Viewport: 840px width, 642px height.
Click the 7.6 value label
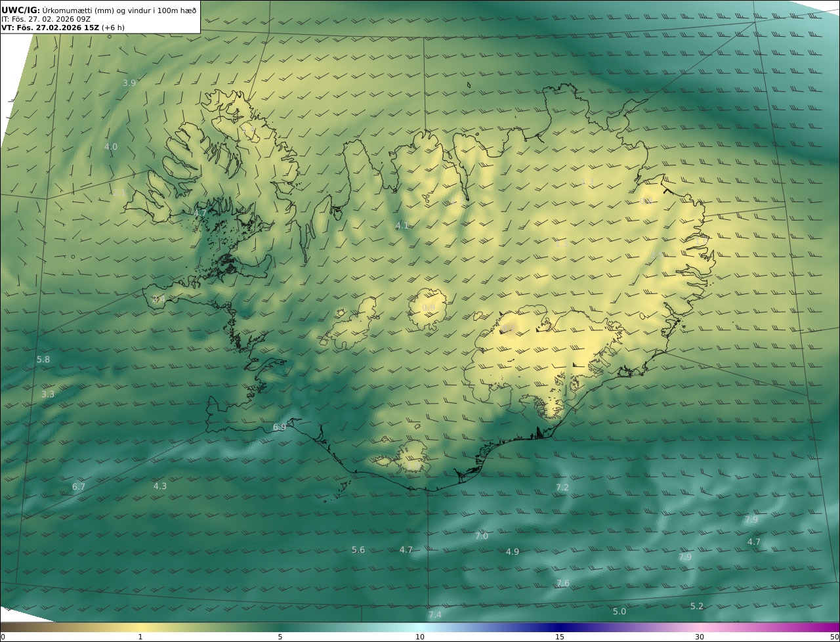point(563,583)
